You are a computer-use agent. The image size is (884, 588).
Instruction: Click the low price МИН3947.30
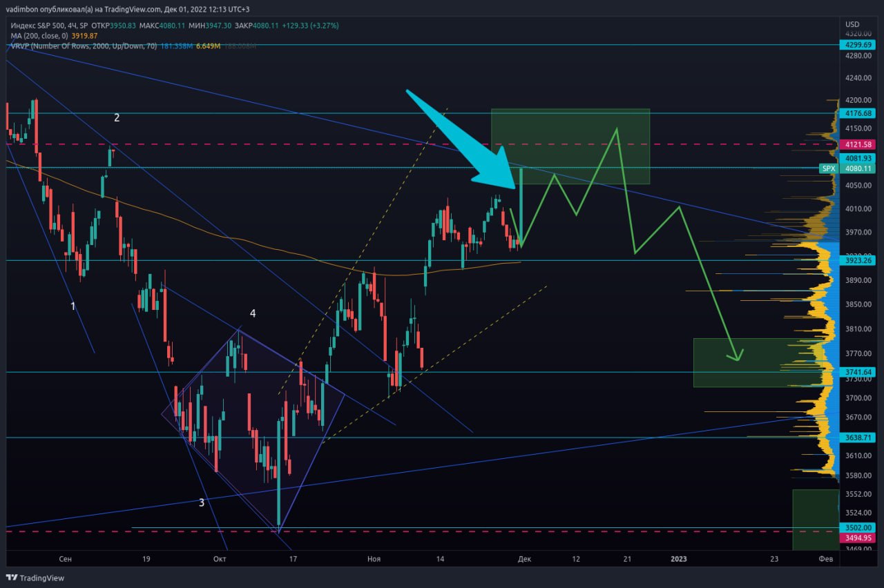210,25
